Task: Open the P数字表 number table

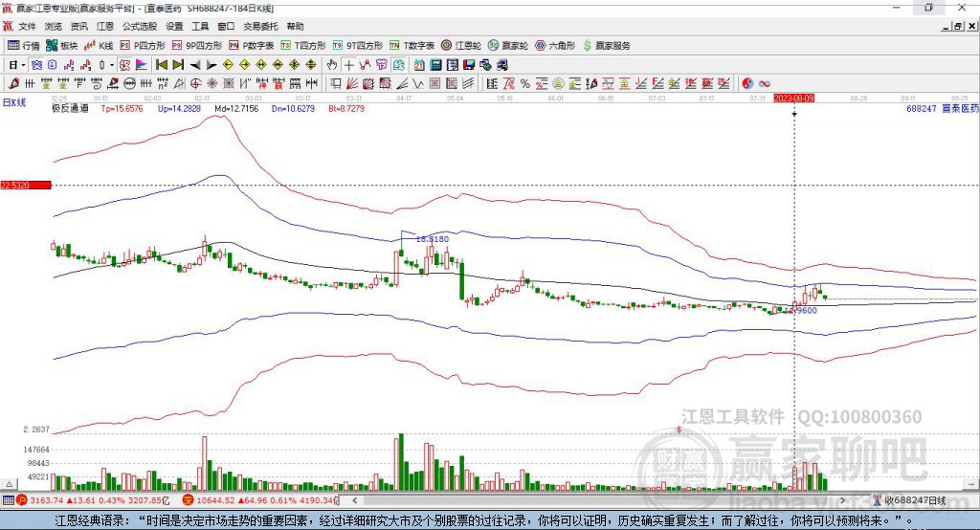Action: [252, 46]
